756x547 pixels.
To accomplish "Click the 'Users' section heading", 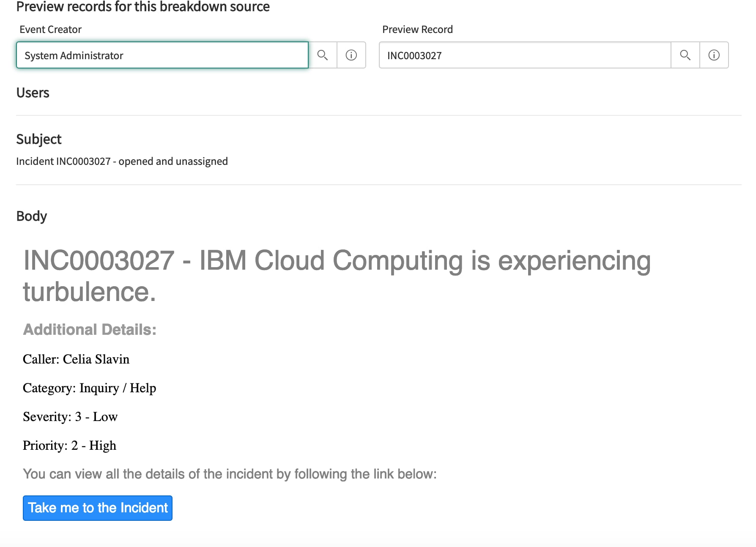I will pos(33,93).
